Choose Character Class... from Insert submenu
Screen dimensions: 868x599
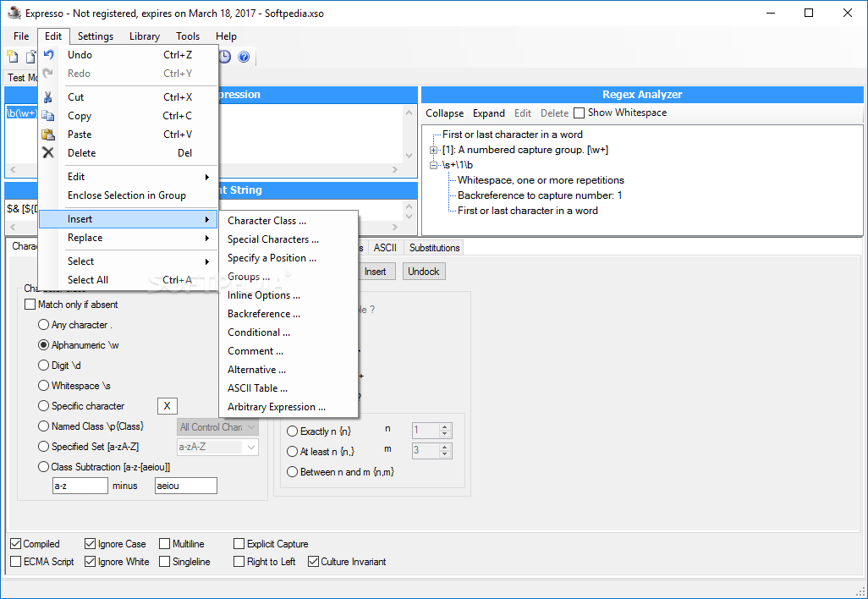click(288, 221)
